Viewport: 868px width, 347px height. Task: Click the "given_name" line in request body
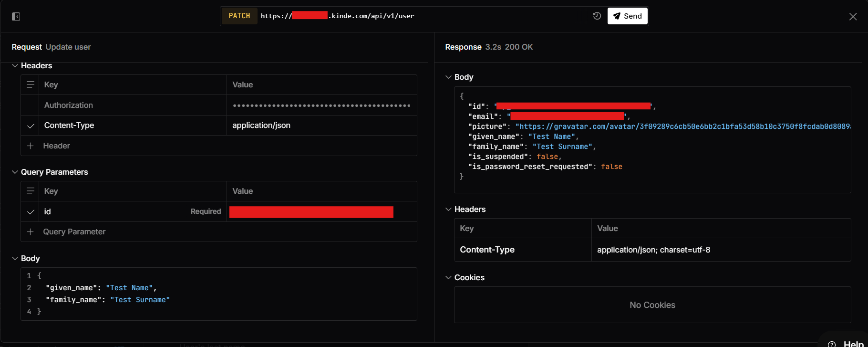tap(101, 288)
